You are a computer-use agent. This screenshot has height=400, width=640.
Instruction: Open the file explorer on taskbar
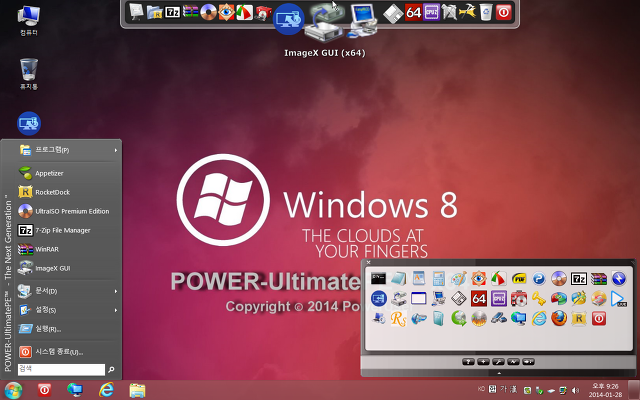point(137,391)
